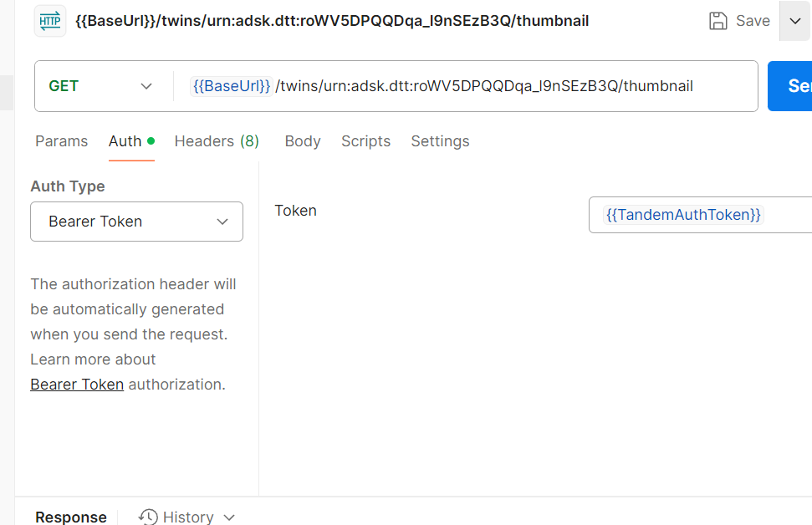Open the Bearer Token documentation link
Screen dimensions: 812x525
(x=77, y=385)
